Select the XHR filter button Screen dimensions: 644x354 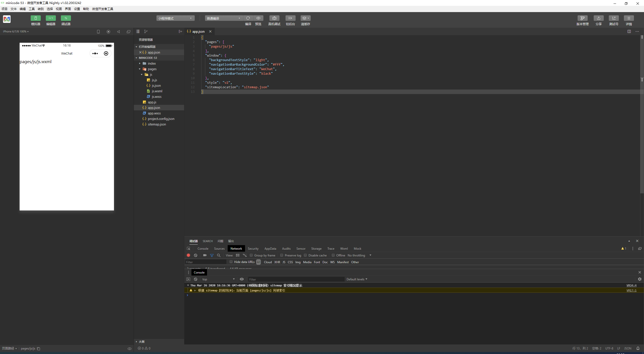pos(277,262)
